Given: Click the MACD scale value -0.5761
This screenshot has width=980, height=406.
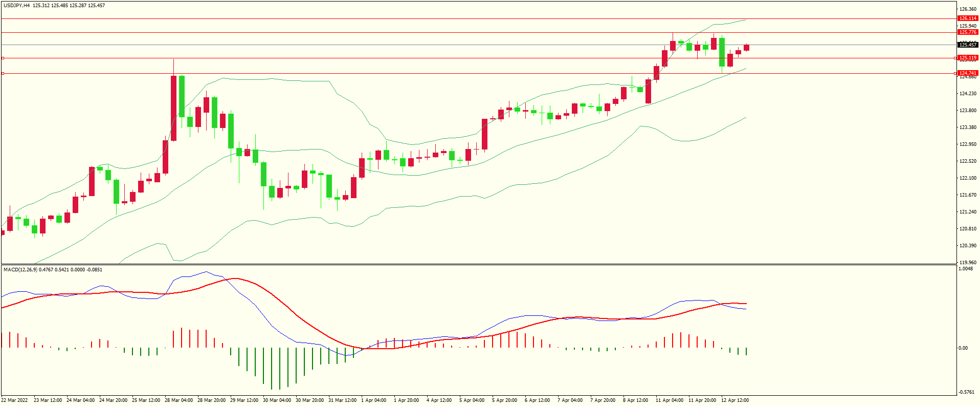Looking at the screenshot, I should [967, 392].
